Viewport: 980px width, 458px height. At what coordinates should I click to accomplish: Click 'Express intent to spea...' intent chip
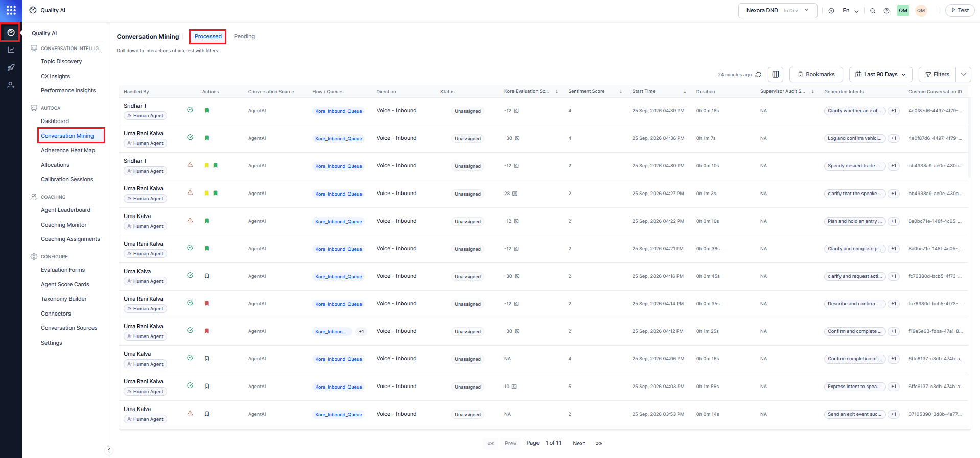854,387
